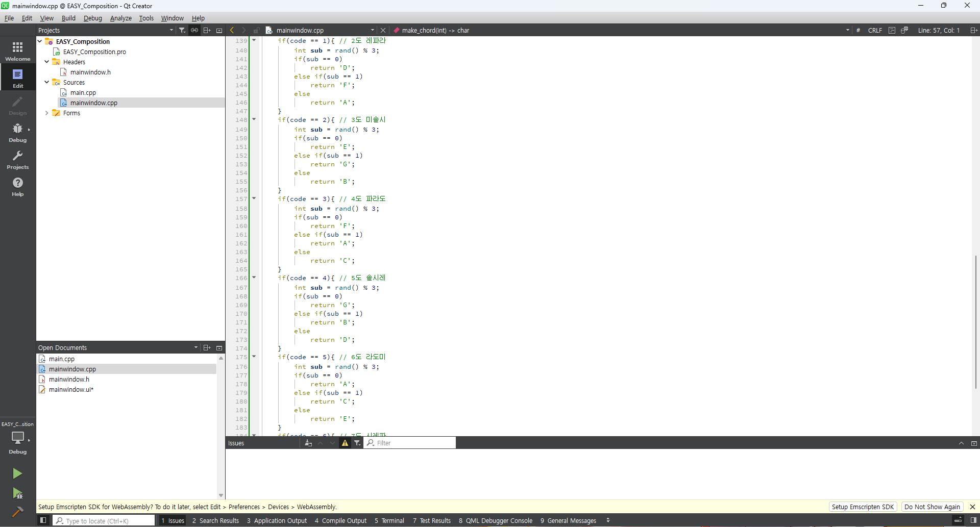Minimize the Issues output pane
This screenshot has height=527, width=980.
click(x=974, y=443)
